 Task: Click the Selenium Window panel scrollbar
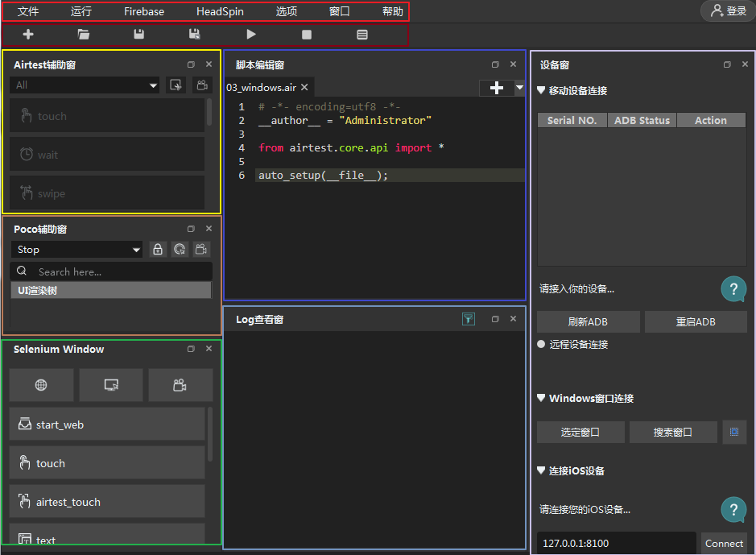click(x=210, y=435)
